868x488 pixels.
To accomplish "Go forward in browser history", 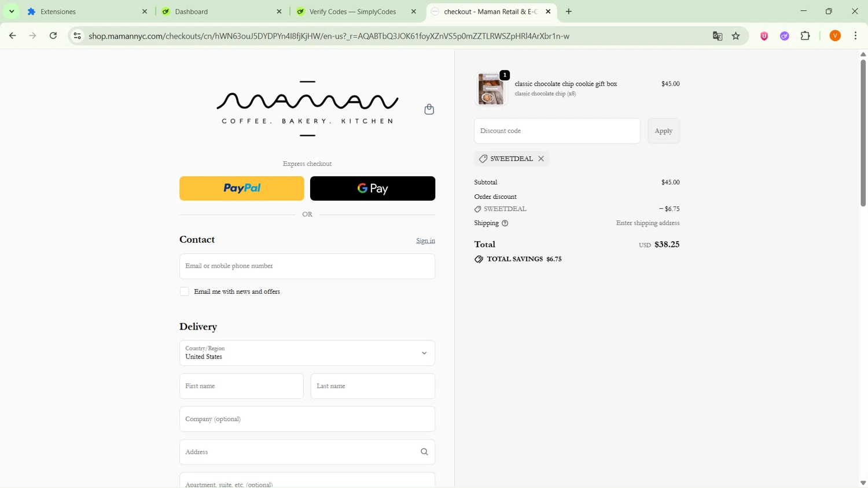I will tap(33, 36).
